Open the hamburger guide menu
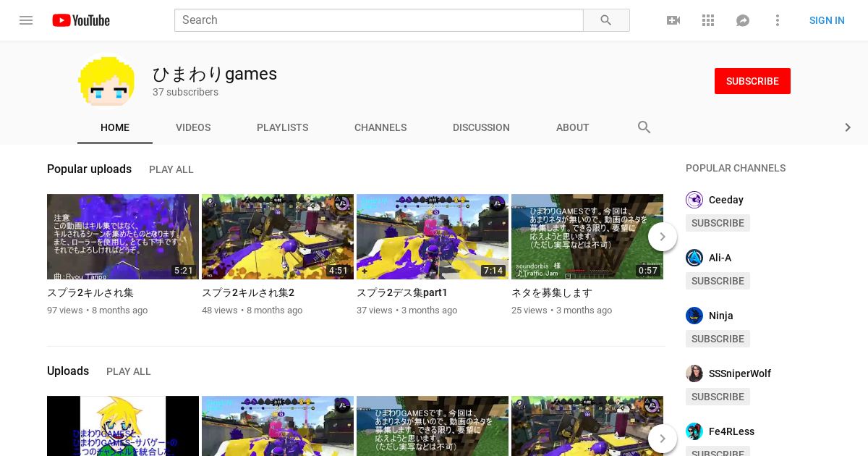868x456 pixels. click(x=26, y=20)
